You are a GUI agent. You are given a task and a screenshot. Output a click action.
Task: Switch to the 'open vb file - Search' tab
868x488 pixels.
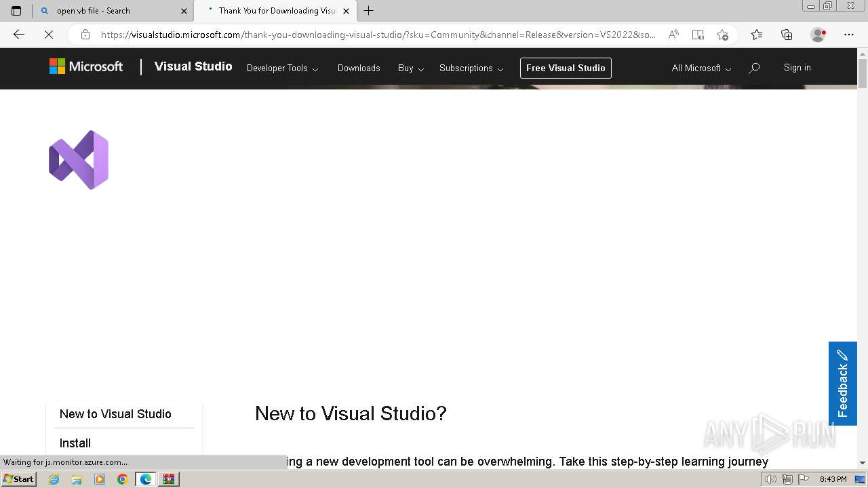pos(114,11)
